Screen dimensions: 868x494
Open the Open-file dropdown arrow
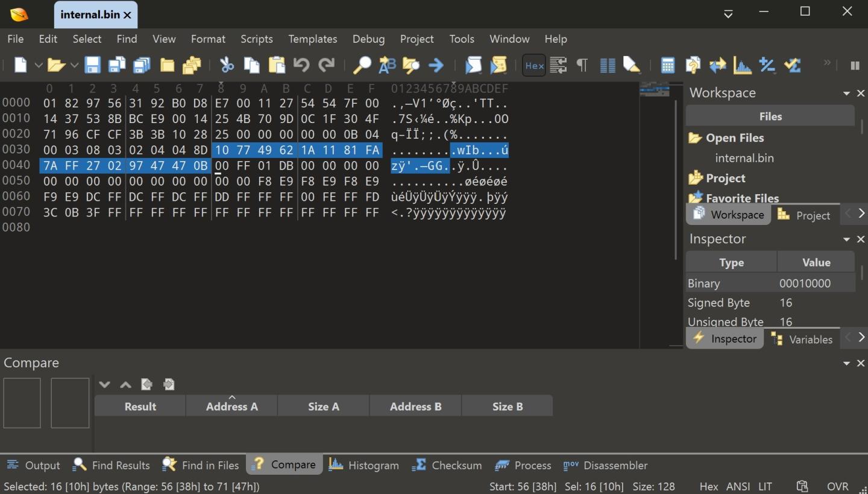(74, 65)
